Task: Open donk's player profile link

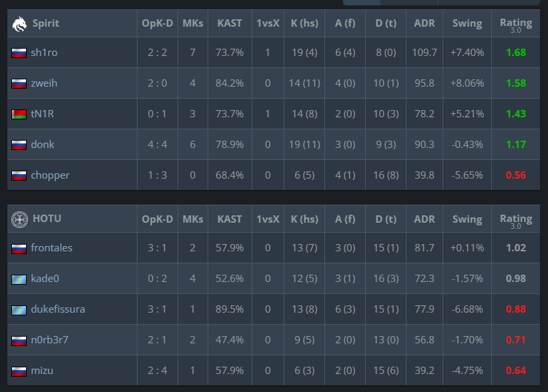Action: [x=43, y=145]
